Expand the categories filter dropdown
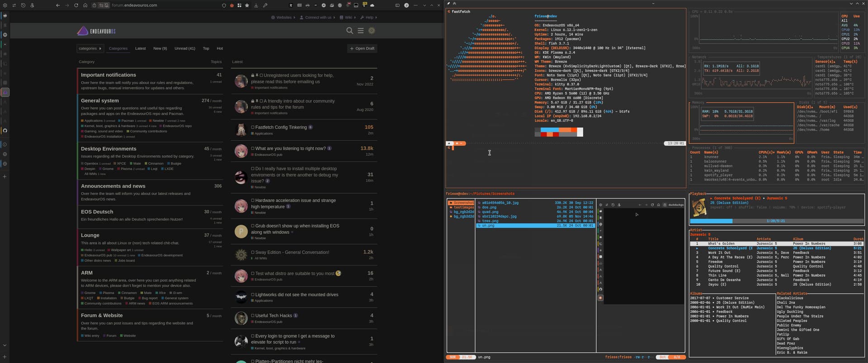 tap(90, 48)
